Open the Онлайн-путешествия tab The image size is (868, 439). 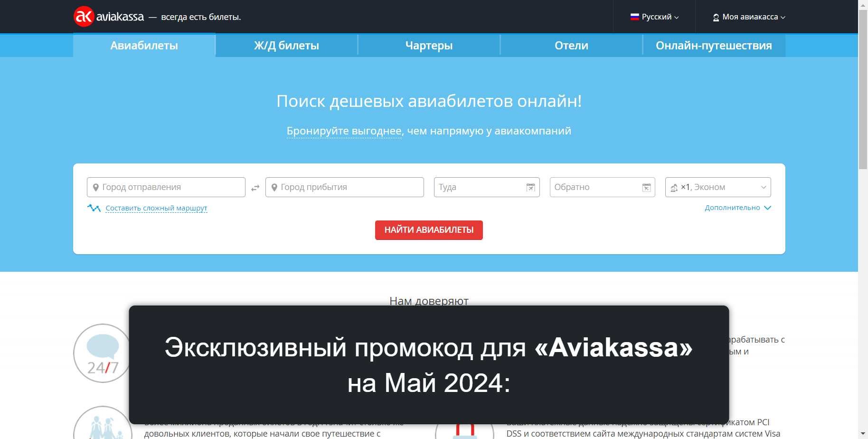click(x=714, y=46)
